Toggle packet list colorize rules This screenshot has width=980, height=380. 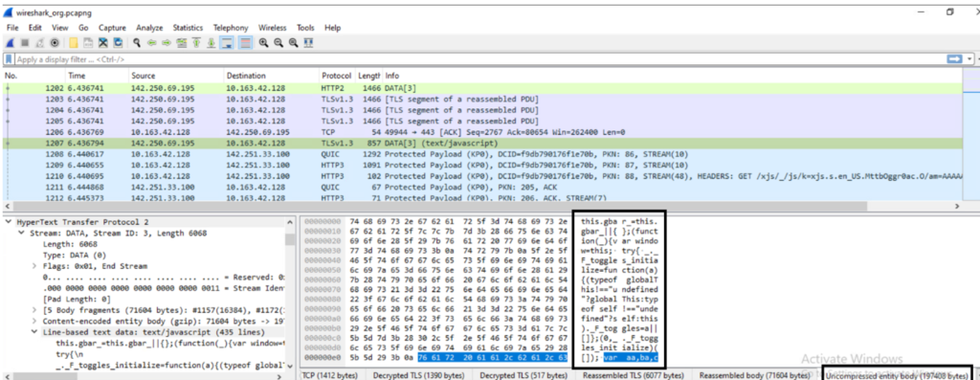click(245, 42)
